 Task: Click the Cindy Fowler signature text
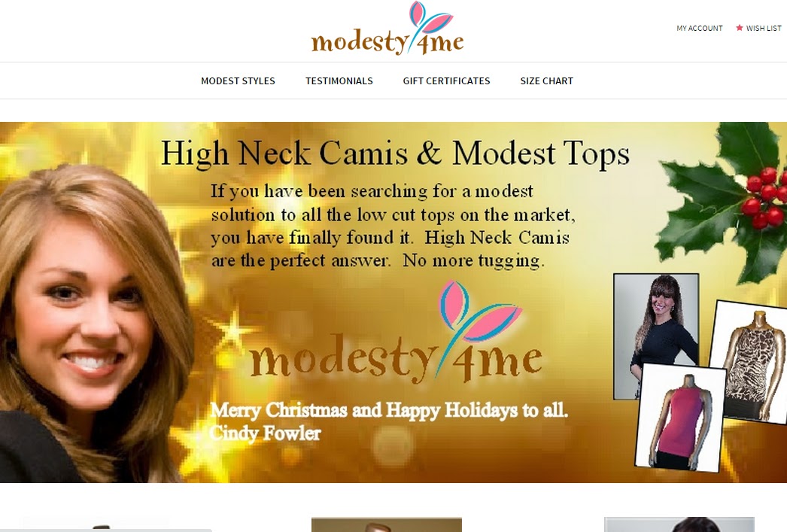coord(265,433)
